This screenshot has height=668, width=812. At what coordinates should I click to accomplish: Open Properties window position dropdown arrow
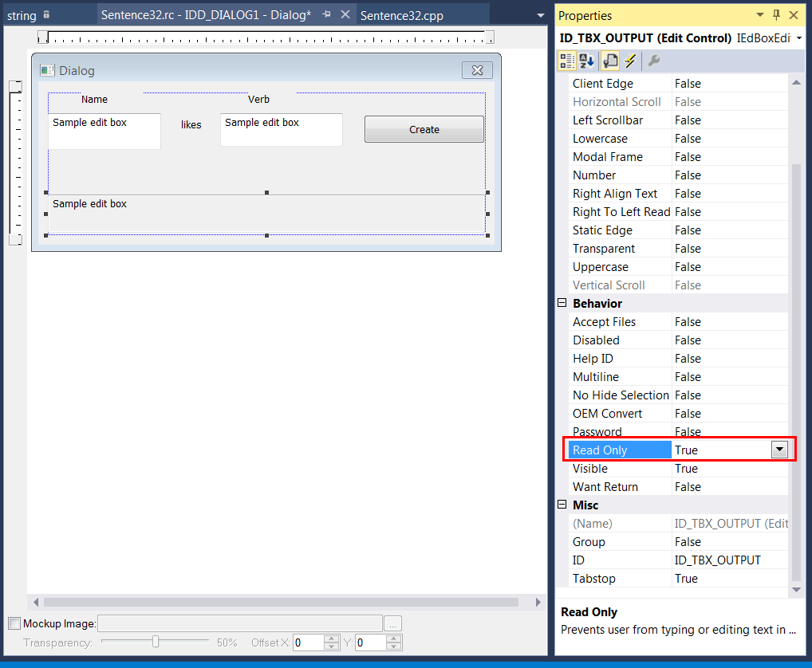pos(759,15)
